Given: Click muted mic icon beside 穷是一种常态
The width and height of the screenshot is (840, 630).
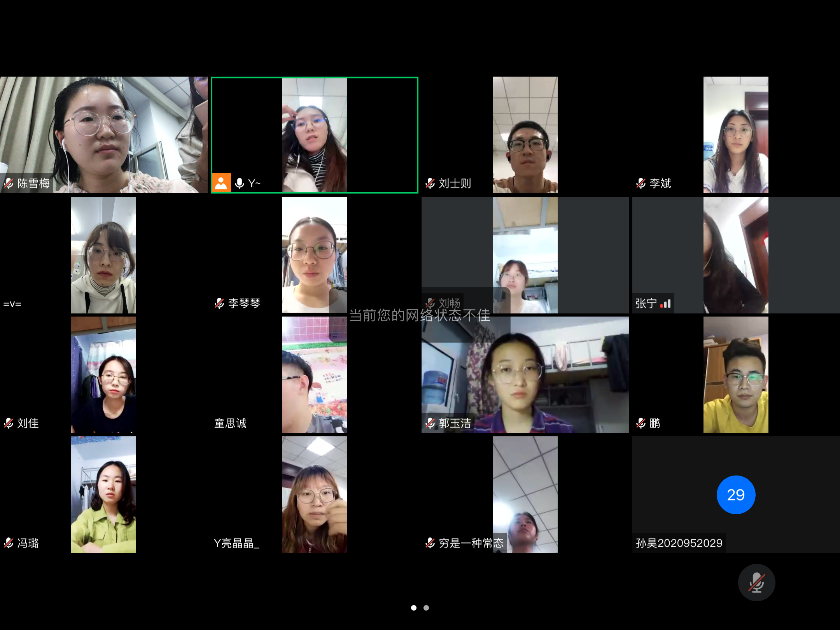Looking at the screenshot, I should [430, 543].
